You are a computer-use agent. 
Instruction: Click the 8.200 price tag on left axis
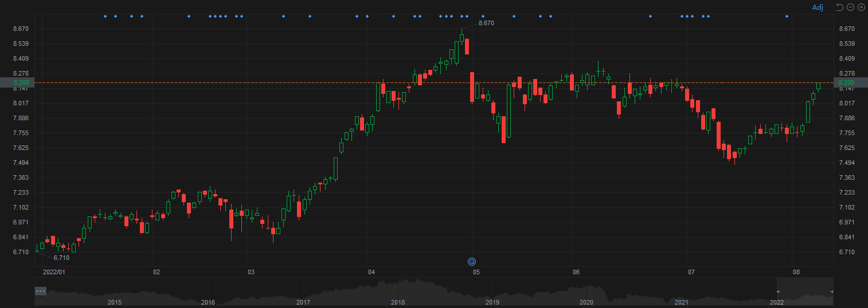coord(17,82)
